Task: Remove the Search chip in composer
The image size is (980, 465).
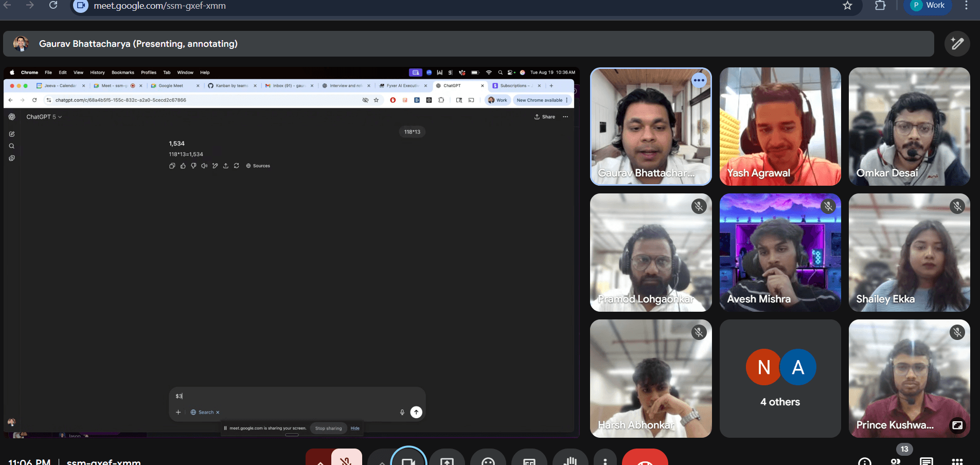Action: point(218,413)
